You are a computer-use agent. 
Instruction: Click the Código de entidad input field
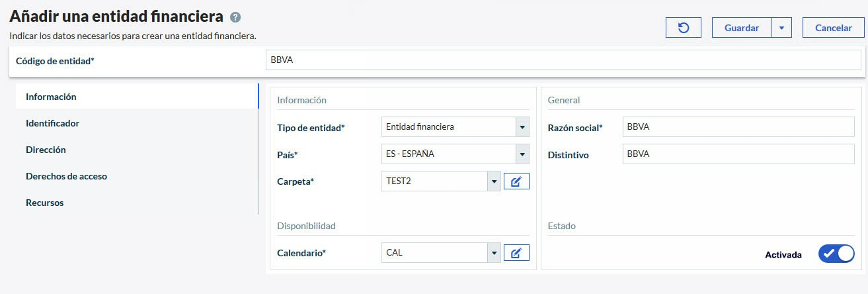click(563, 60)
